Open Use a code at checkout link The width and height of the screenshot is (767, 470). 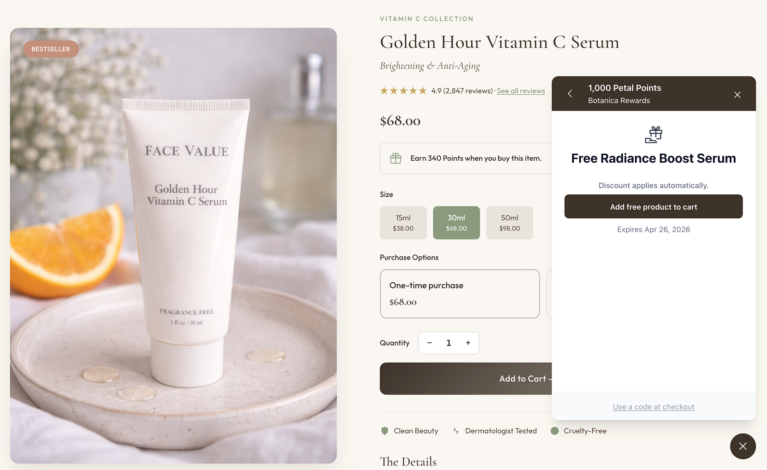coord(653,407)
